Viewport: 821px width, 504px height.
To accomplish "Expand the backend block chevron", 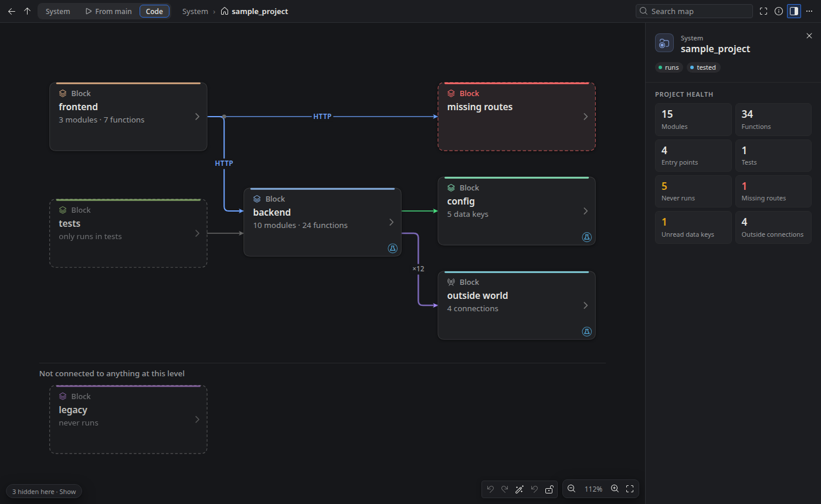I will (x=391, y=222).
